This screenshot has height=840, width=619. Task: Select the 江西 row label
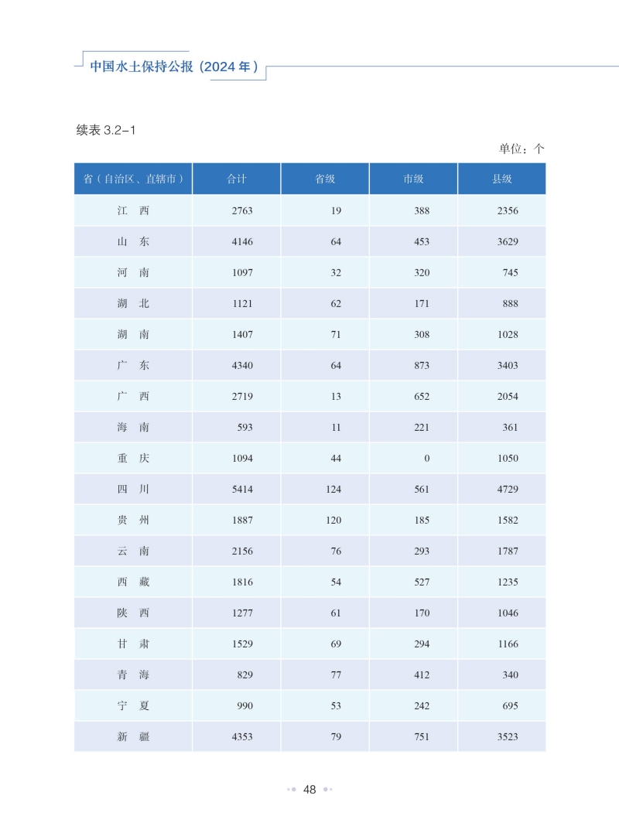tap(133, 210)
